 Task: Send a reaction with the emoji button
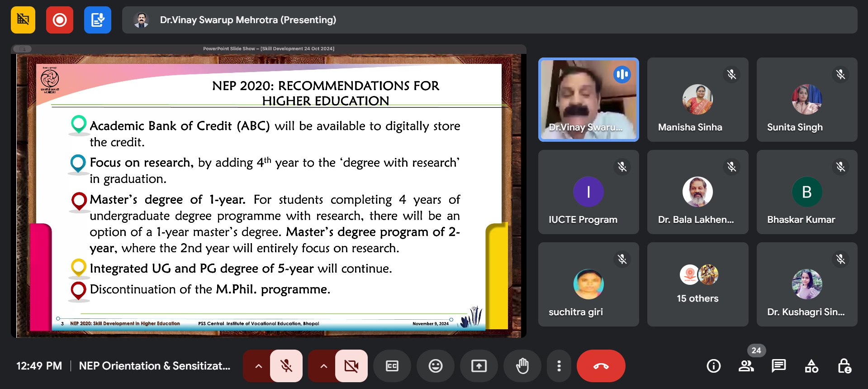click(435, 366)
